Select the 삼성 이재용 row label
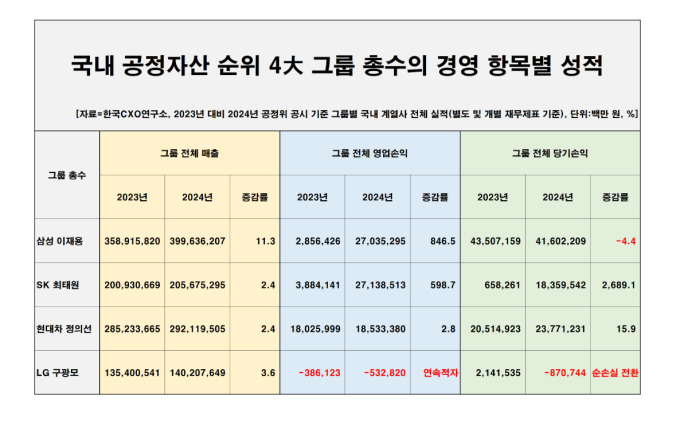 pos(59,241)
